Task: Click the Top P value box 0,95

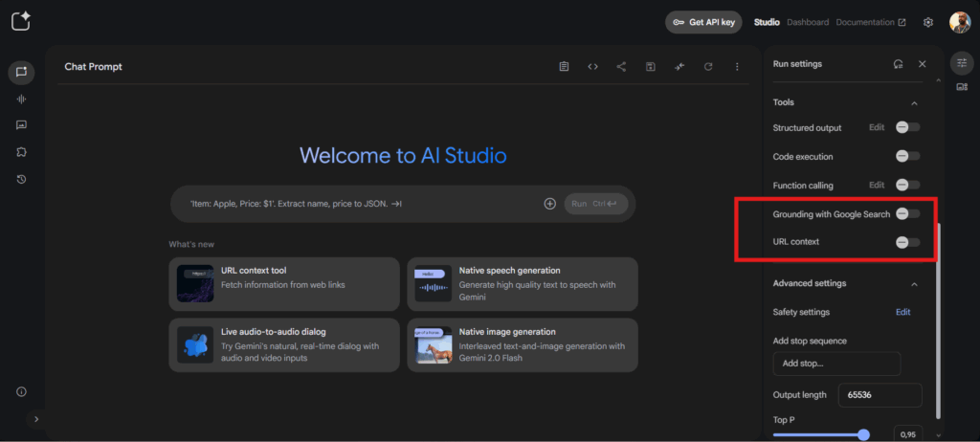Action: [908, 433]
